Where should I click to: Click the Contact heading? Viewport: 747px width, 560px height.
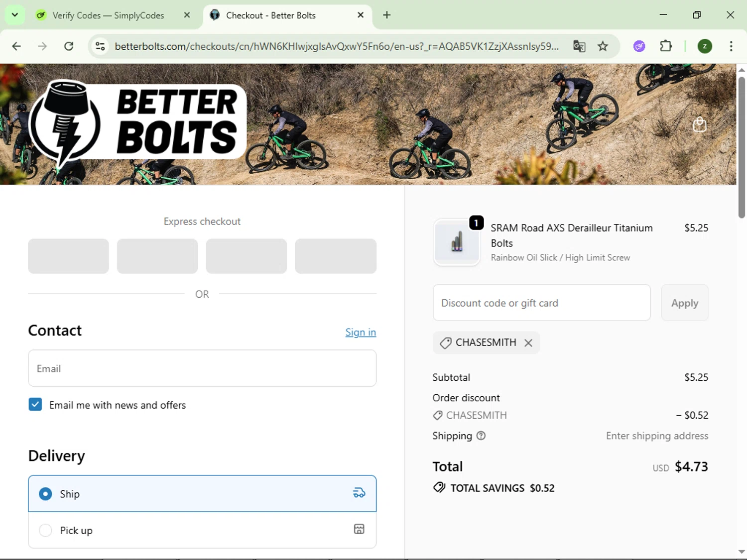(55, 331)
